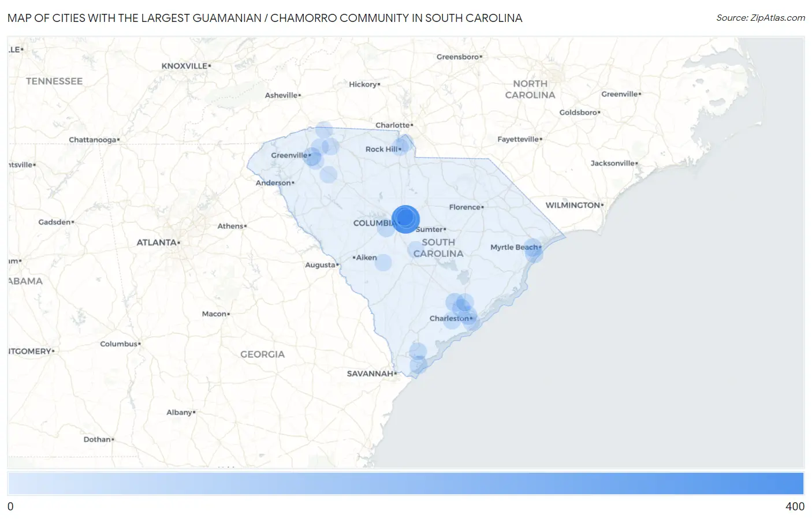Click the bubble south of Aiken label
Image resolution: width=812 pixels, height=519 pixels.
(x=383, y=263)
